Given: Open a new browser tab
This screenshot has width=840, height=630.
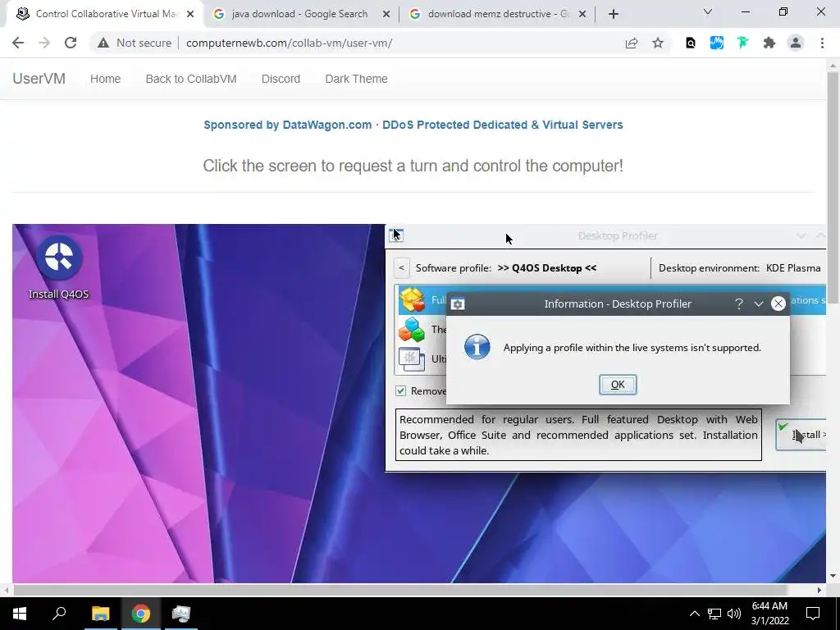Looking at the screenshot, I should pyautogui.click(x=614, y=14).
